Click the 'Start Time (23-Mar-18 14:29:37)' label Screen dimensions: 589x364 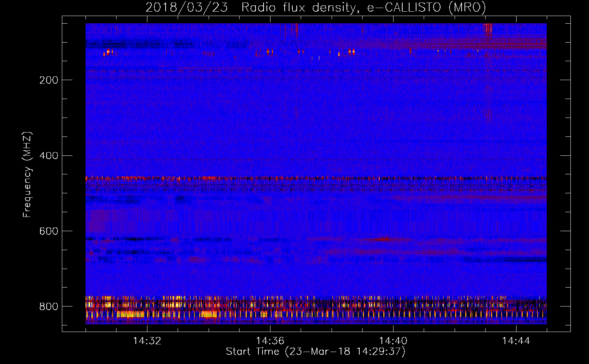(x=316, y=352)
